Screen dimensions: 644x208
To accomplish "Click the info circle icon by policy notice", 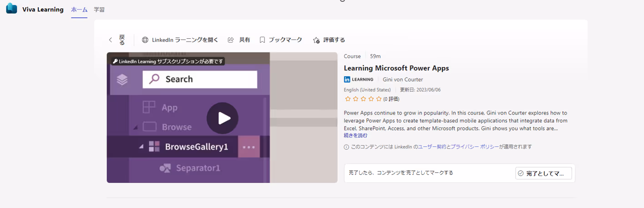I will pyautogui.click(x=347, y=147).
